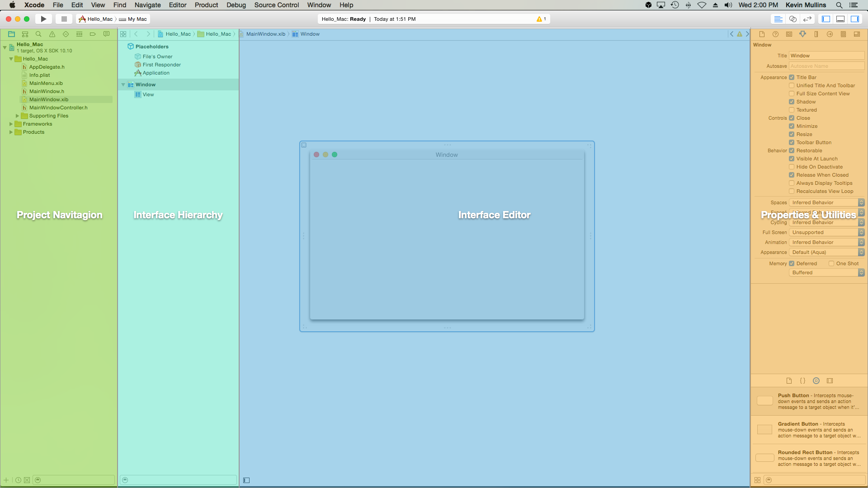868x488 pixels.
Task: Uncheck the Restorable behavior option
Action: click(x=792, y=150)
